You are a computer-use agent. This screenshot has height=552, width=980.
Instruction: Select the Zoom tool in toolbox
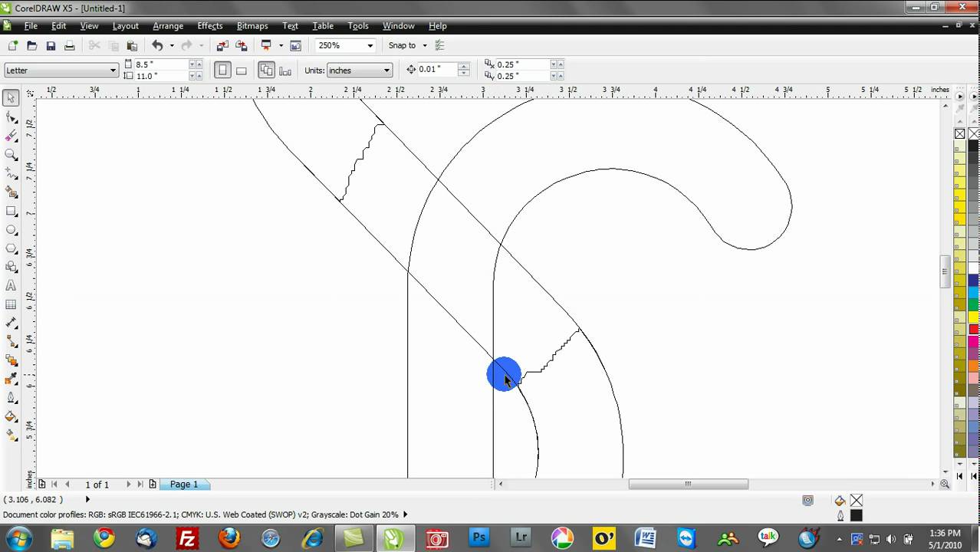click(11, 155)
